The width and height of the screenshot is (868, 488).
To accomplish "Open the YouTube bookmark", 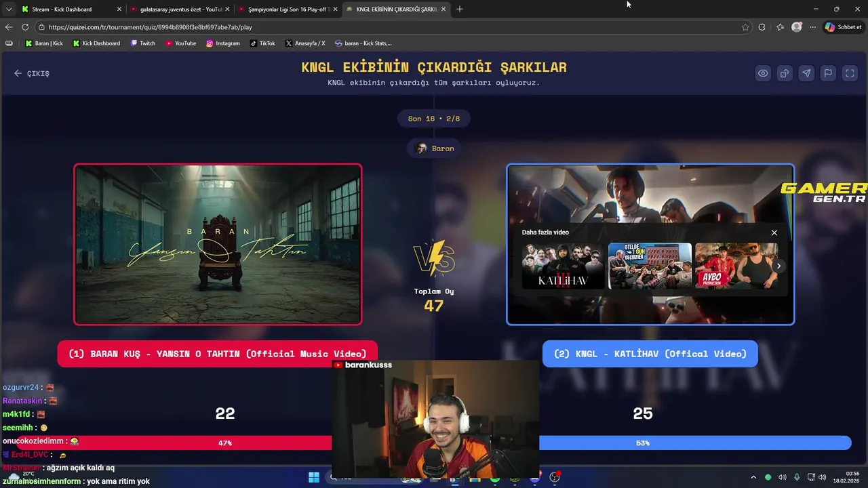I will coord(180,43).
